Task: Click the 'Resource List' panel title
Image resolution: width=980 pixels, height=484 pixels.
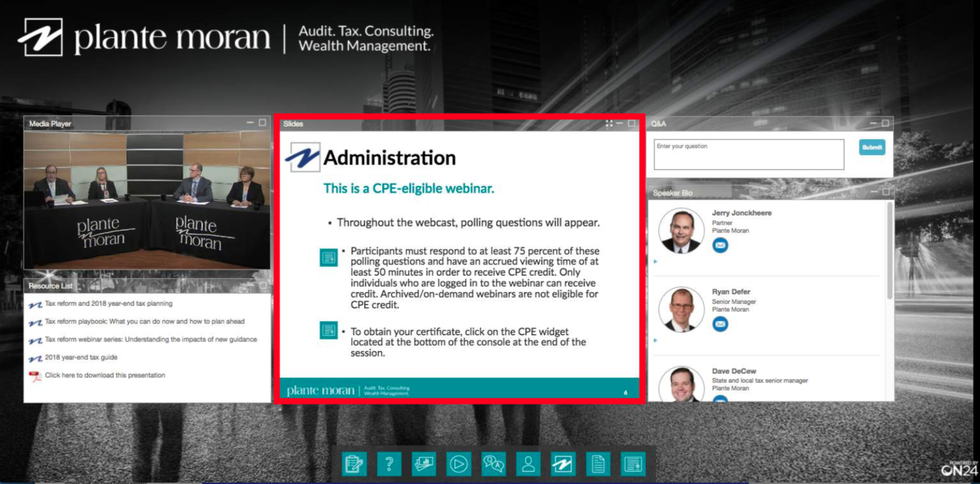Action: [50, 286]
